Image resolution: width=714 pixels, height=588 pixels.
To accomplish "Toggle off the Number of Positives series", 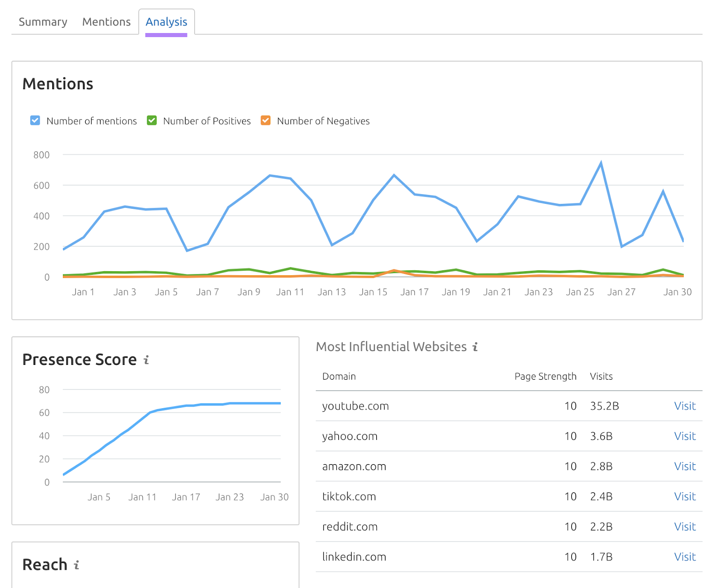I will (x=152, y=120).
